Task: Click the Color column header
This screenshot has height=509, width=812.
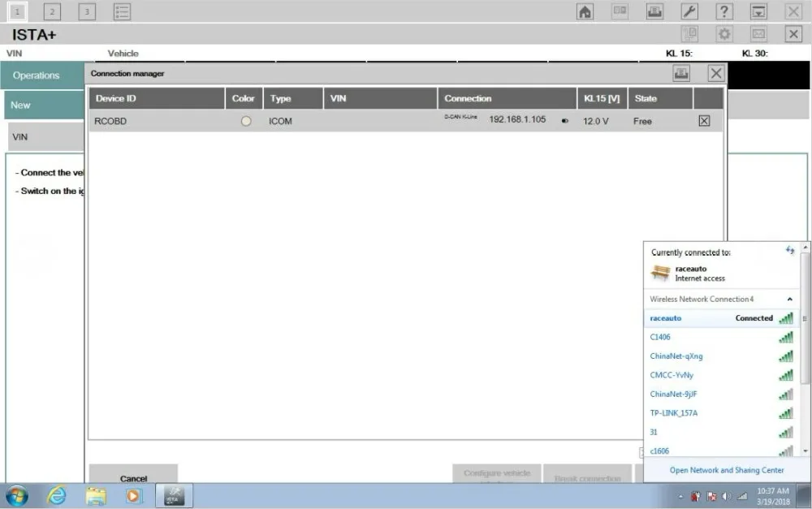Action: [x=244, y=98]
